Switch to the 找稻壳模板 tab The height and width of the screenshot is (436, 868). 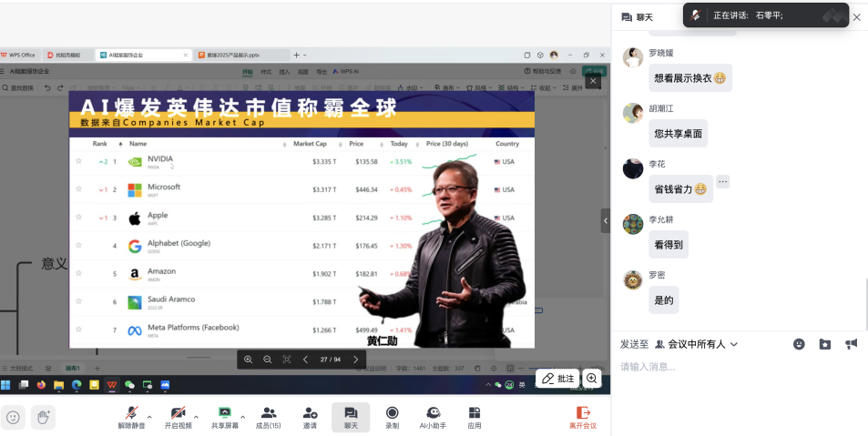tap(67, 55)
